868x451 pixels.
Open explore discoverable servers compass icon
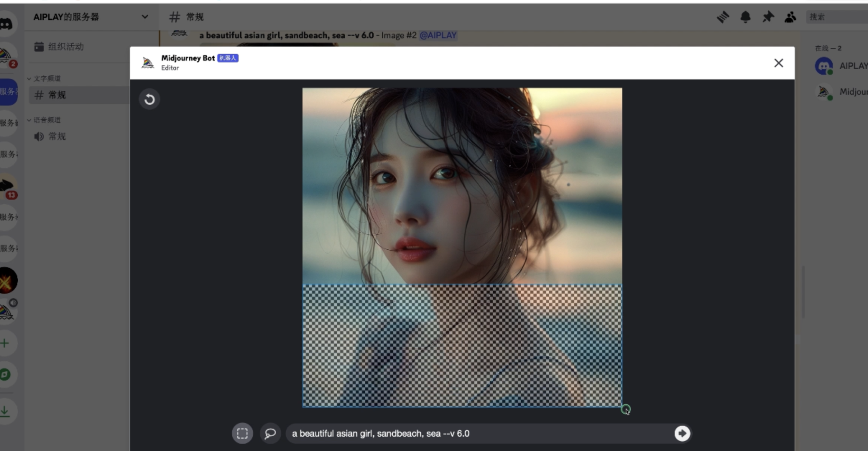coord(5,375)
